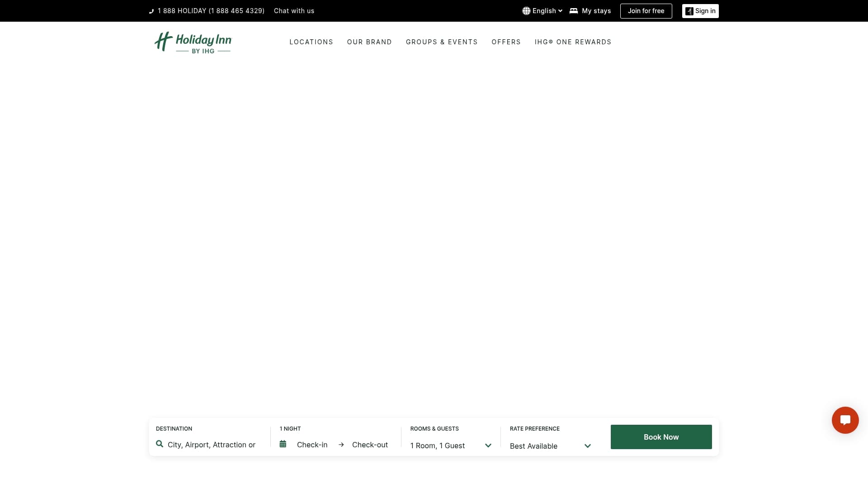Viewport: 868px width, 488px height.
Task: Click the Sign in button
Action: click(700, 11)
